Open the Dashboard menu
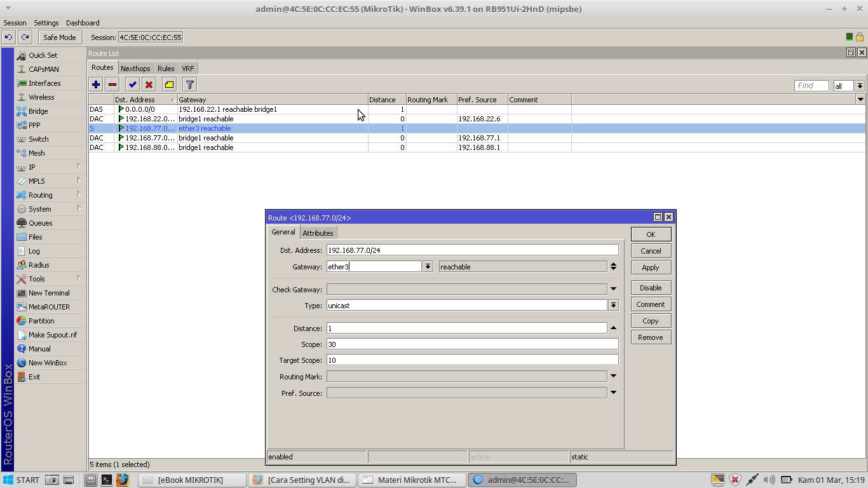The image size is (868, 488). (83, 23)
